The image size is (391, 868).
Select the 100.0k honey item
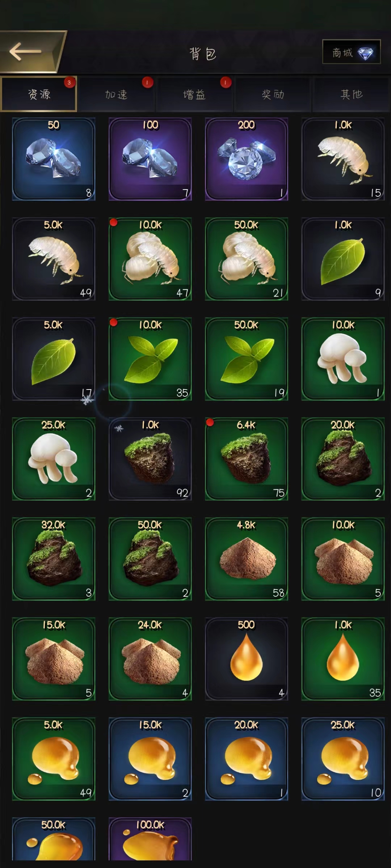[x=150, y=839]
